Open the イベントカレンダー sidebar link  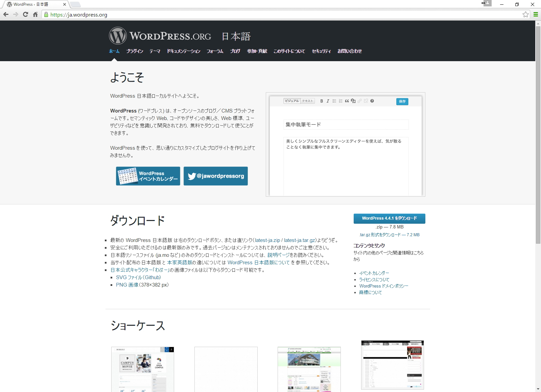click(374, 273)
